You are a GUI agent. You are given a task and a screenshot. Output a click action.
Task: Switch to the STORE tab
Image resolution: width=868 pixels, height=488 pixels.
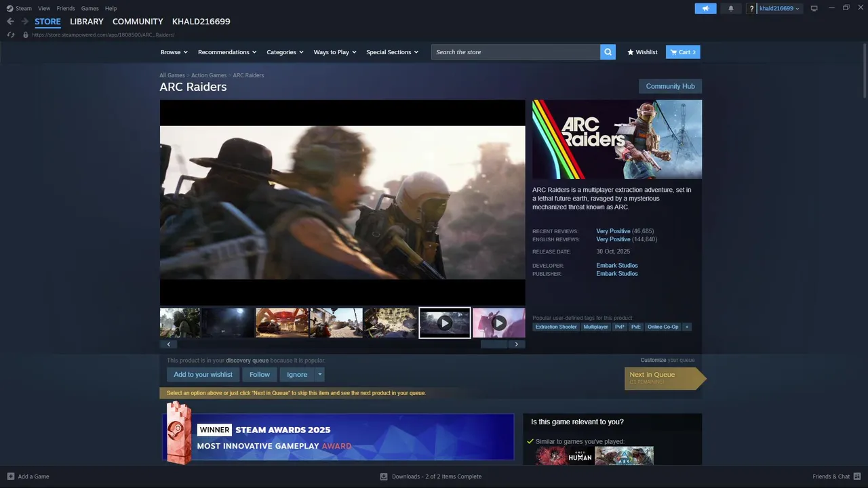click(x=47, y=22)
